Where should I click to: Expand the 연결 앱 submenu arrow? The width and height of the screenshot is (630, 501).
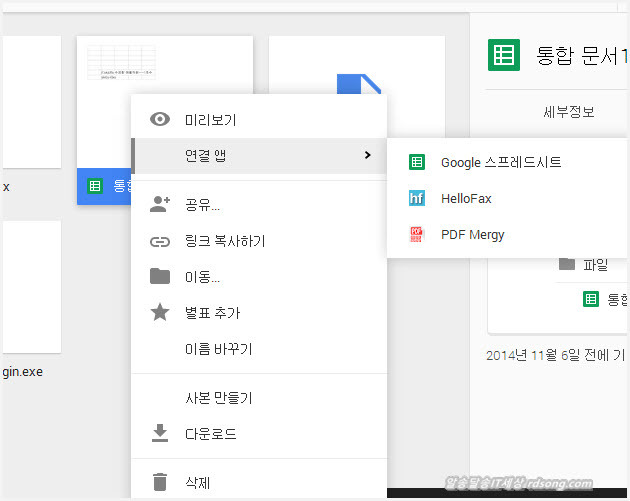tap(368, 155)
